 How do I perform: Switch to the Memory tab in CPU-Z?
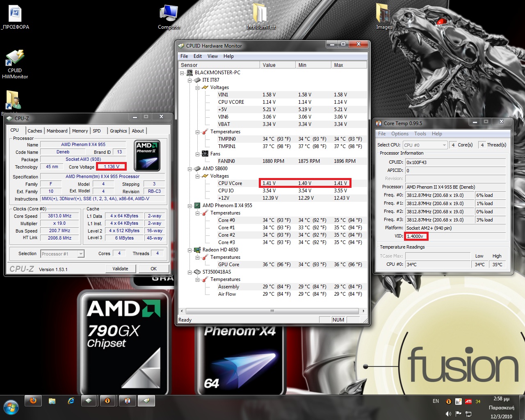80,131
